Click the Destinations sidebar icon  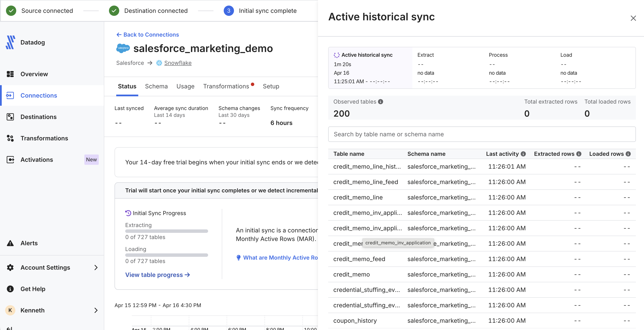pos(10,117)
